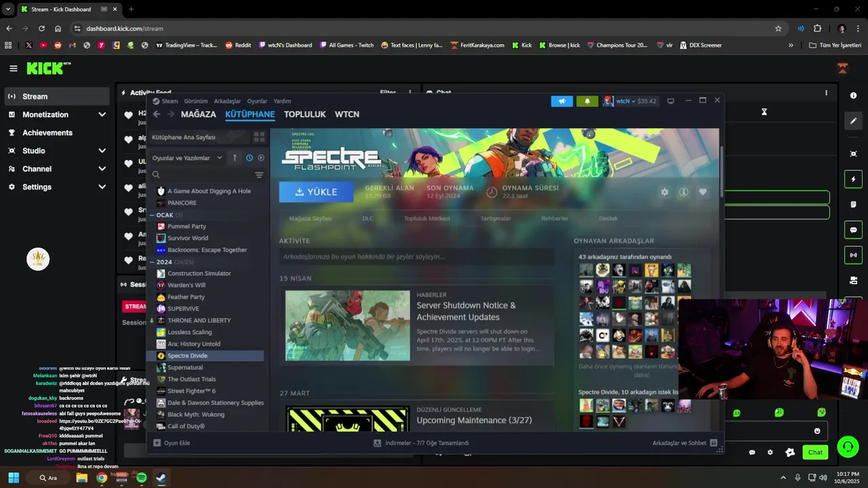Open Kick chat settings gear

pos(770,452)
